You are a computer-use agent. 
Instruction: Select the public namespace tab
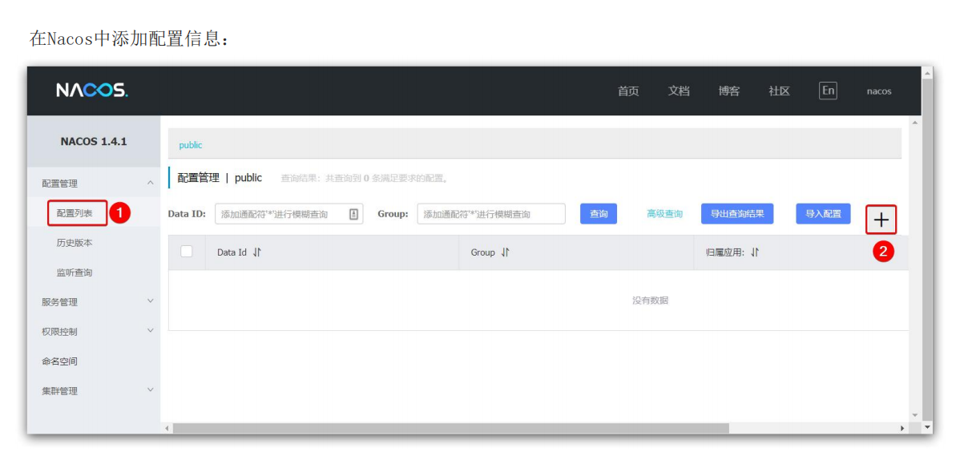coord(191,145)
